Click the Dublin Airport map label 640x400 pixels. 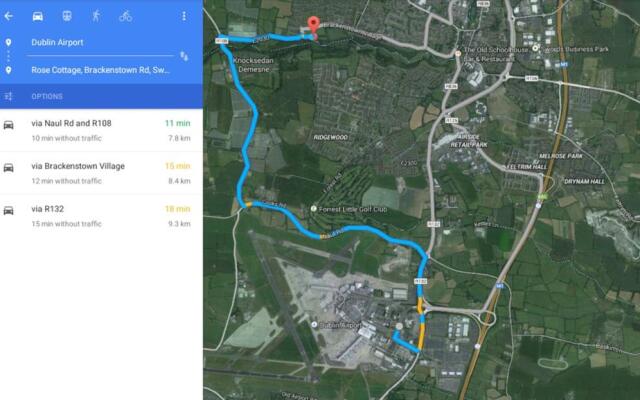340,325
